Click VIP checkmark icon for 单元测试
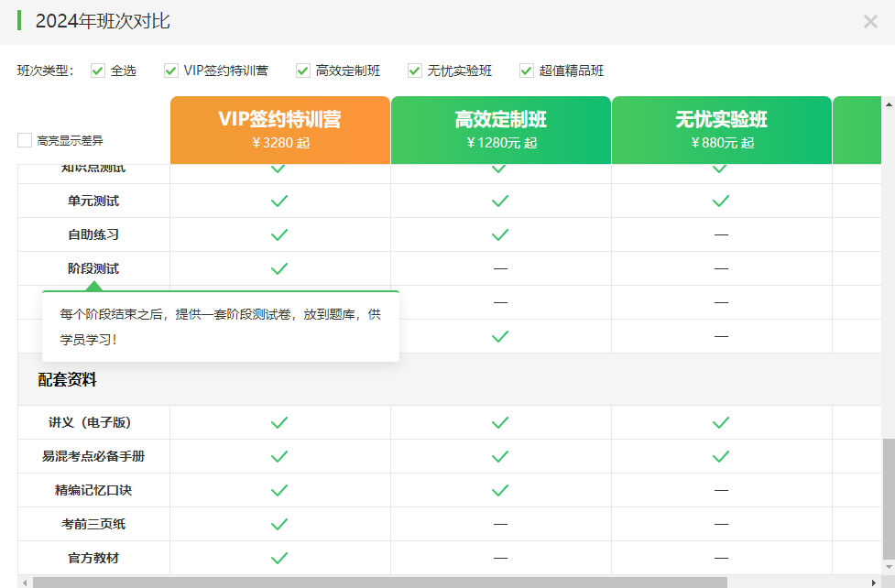 point(279,201)
